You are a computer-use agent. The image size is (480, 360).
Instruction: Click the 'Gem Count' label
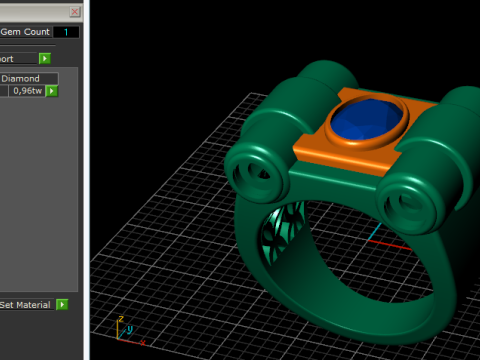[25, 32]
